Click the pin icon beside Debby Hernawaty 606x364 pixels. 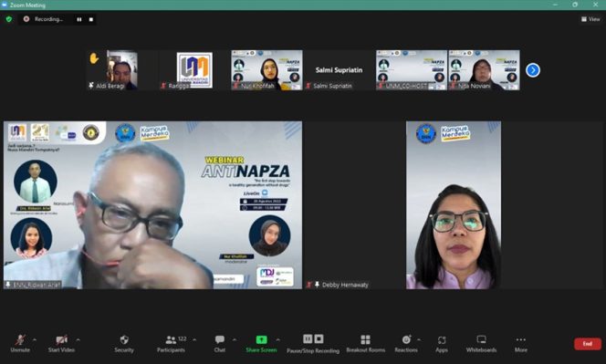point(317,285)
